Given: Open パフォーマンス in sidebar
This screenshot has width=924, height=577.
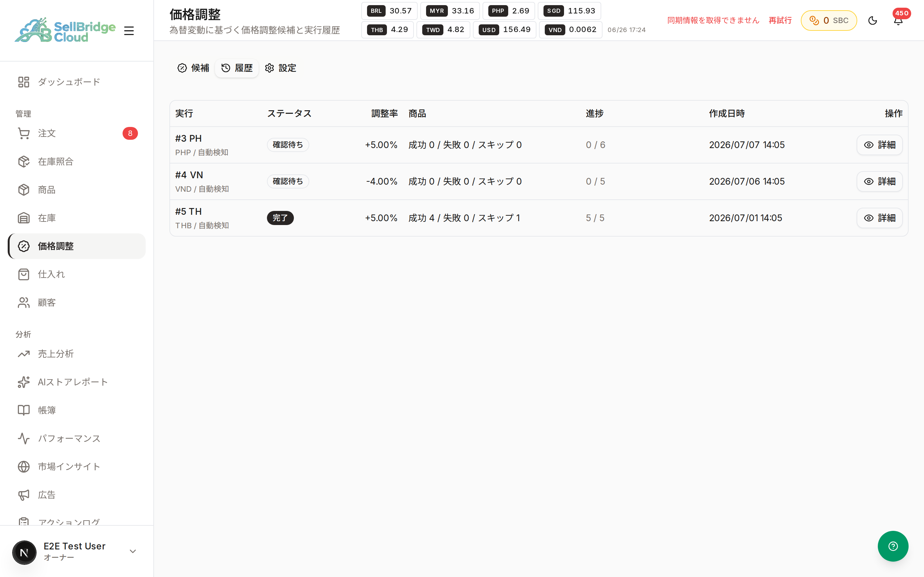Looking at the screenshot, I should [77, 439].
